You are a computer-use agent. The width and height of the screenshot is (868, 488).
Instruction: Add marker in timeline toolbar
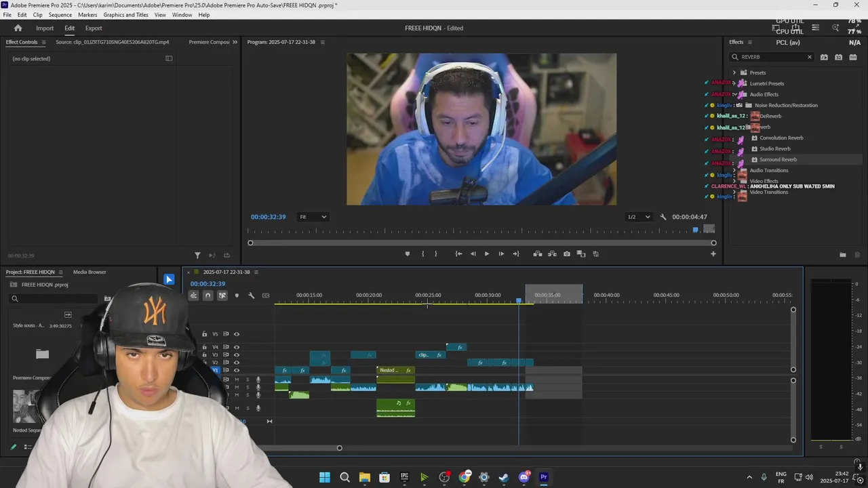point(237,296)
